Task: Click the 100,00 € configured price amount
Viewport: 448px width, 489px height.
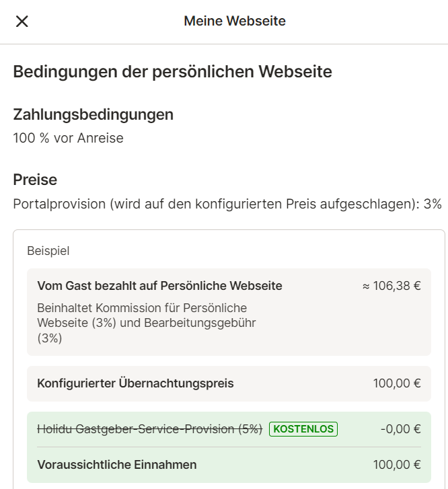Action: pos(397,383)
